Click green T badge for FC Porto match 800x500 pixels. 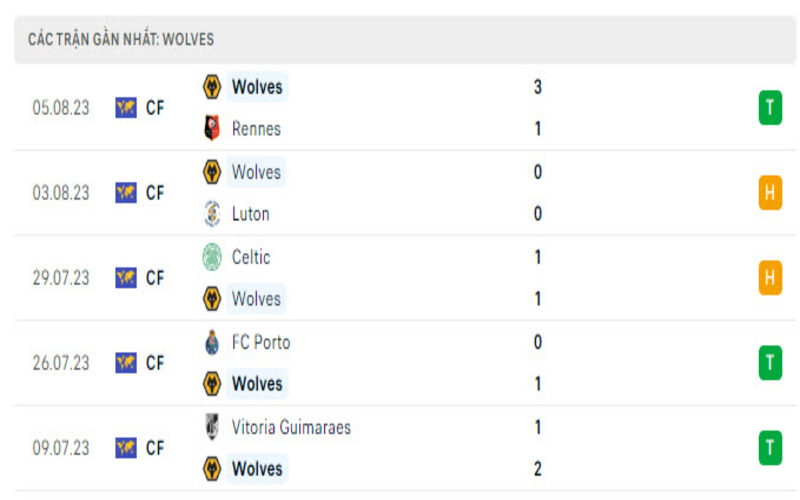[x=769, y=363]
